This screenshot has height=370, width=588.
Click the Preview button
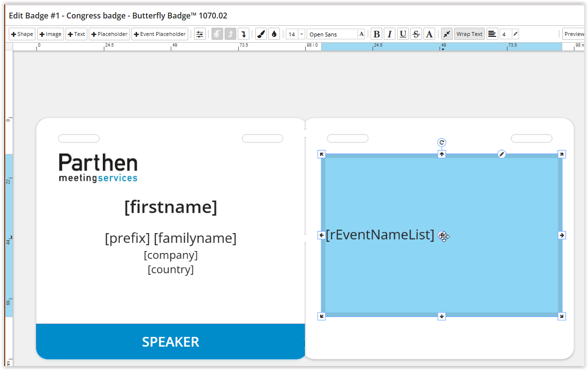(574, 34)
